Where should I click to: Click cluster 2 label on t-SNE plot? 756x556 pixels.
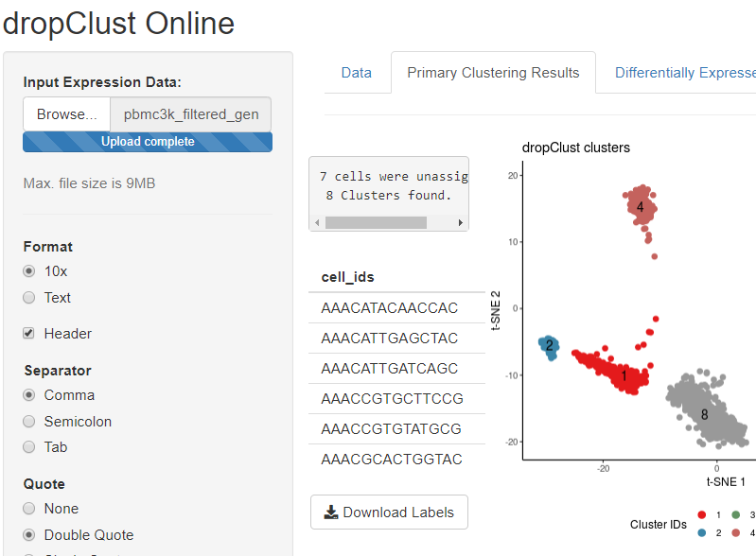click(550, 345)
